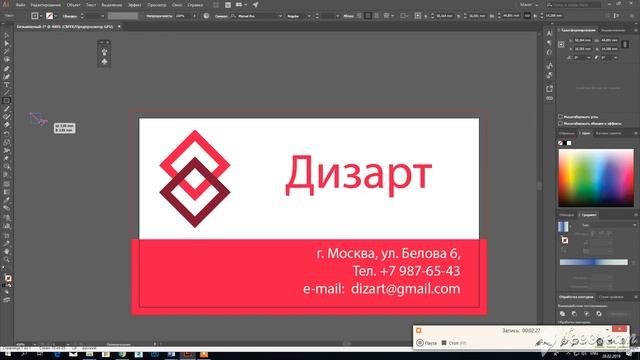Click the Intersect shape mode icon
Image resolution: width=640 pixels, height=360 pixels.
(x=587, y=313)
